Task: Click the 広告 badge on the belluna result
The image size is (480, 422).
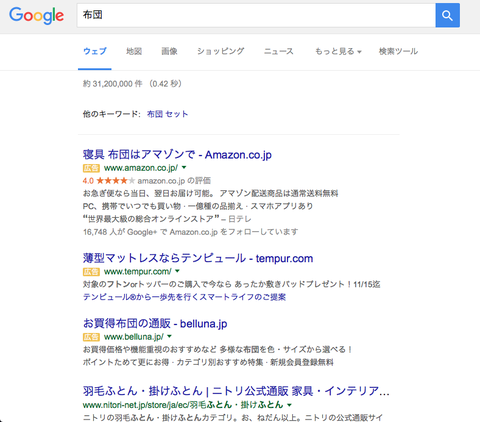Action: (x=91, y=337)
